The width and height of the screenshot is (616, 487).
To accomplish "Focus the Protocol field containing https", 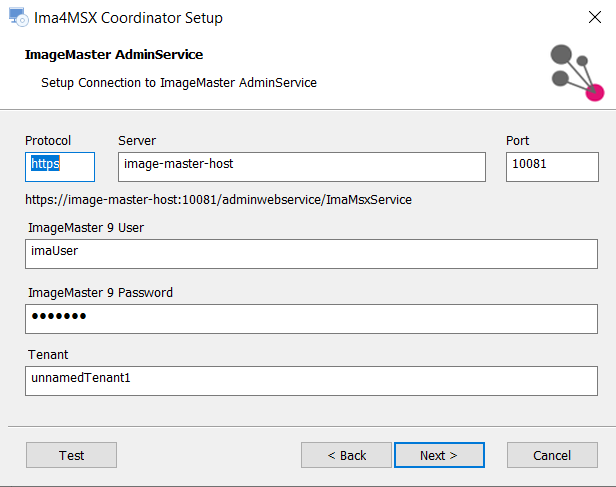I will pos(60,167).
